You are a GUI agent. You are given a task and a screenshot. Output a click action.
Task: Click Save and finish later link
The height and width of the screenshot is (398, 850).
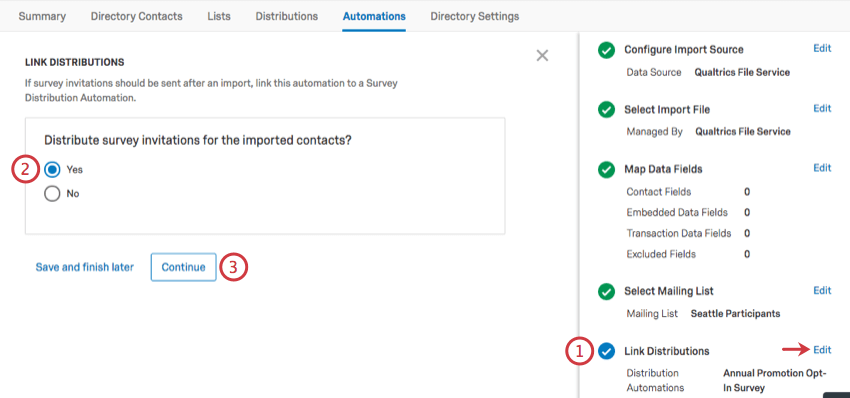pos(85,267)
